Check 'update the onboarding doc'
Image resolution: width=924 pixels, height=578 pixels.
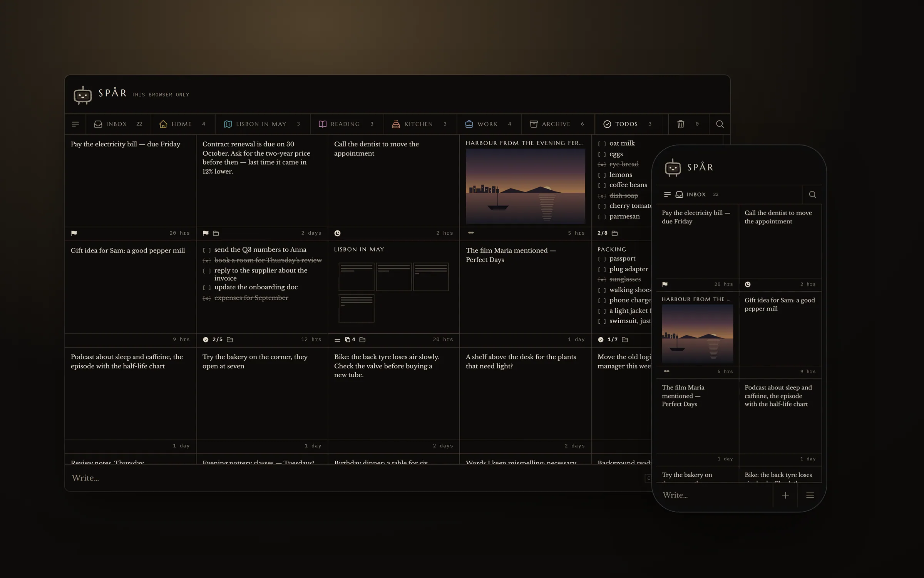207,287
